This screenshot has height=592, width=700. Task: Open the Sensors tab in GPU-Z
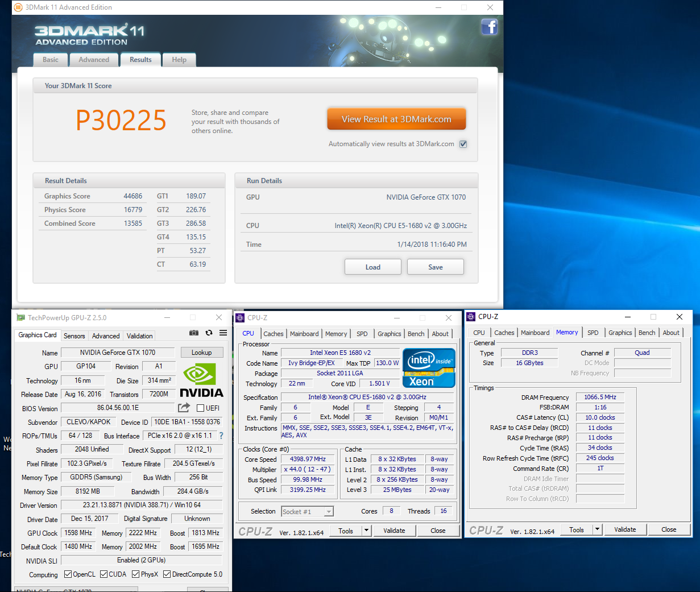[x=74, y=336]
